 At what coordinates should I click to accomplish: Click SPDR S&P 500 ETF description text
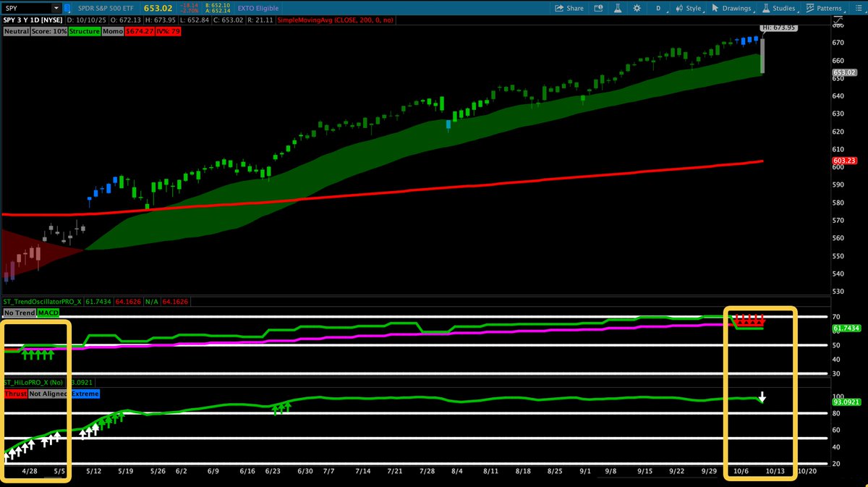click(105, 9)
